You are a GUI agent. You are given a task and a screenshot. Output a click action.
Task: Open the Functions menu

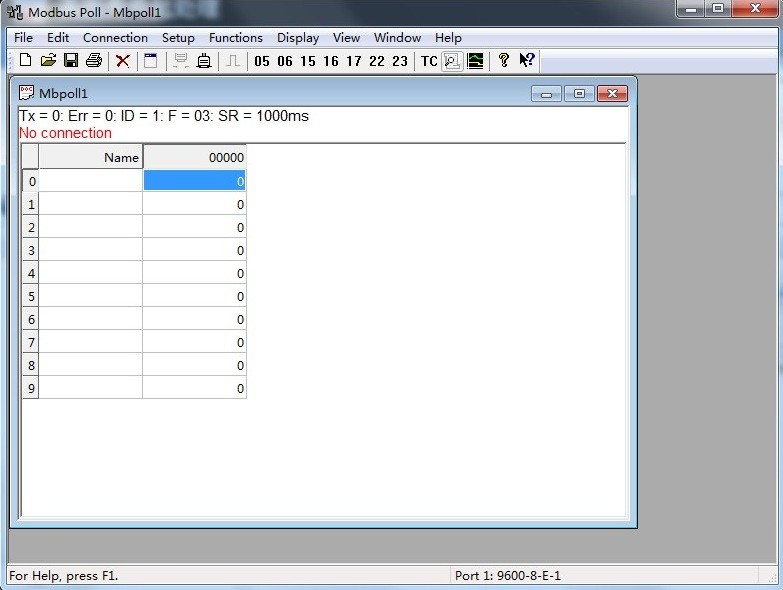[x=236, y=37]
